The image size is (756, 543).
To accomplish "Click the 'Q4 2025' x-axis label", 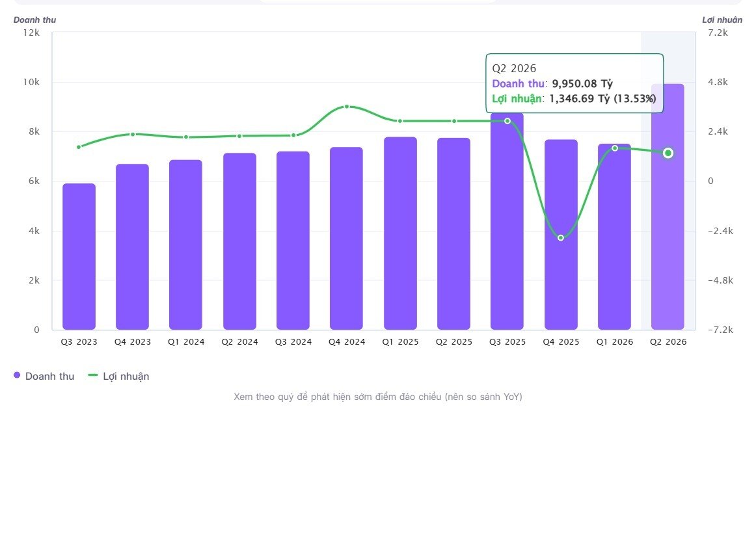I will coord(561,341).
